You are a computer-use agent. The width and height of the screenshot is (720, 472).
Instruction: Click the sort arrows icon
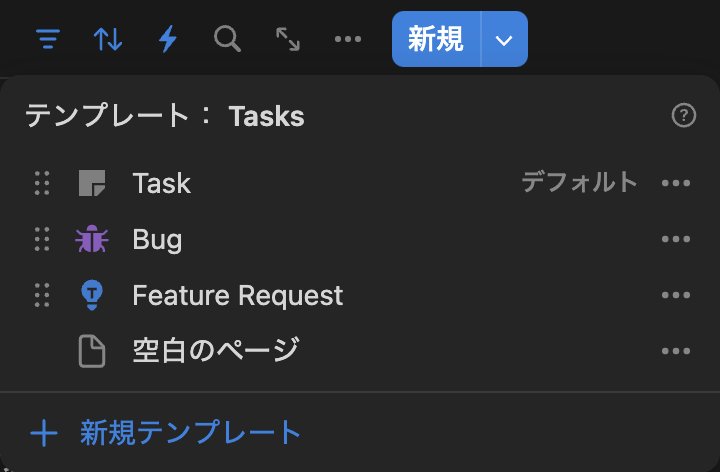[108, 39]
